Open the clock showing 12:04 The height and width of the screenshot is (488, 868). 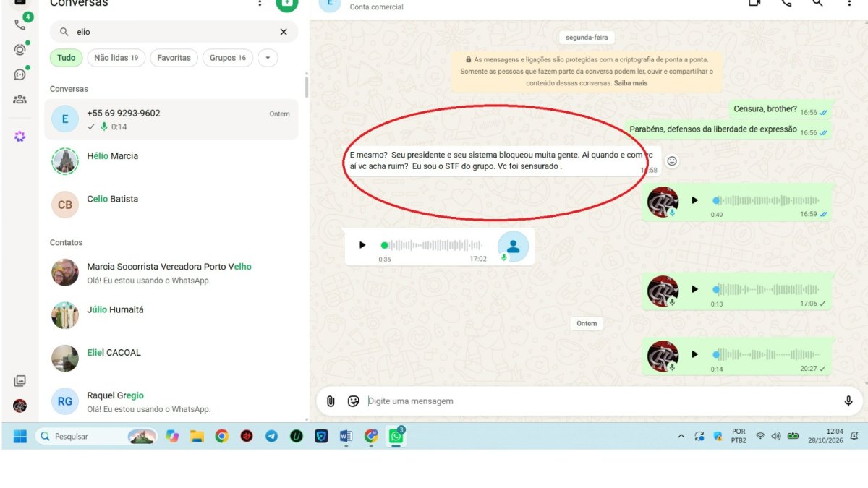point(826,436)
